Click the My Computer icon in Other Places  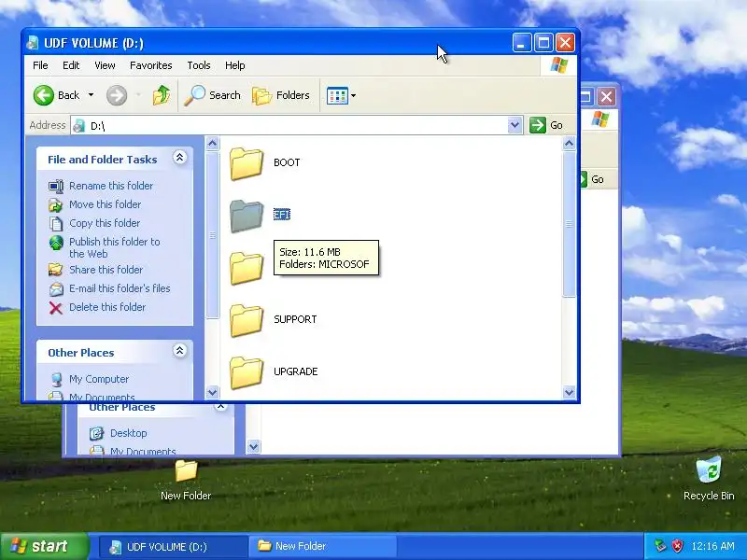pyautogui.click(x=56, y=380)
